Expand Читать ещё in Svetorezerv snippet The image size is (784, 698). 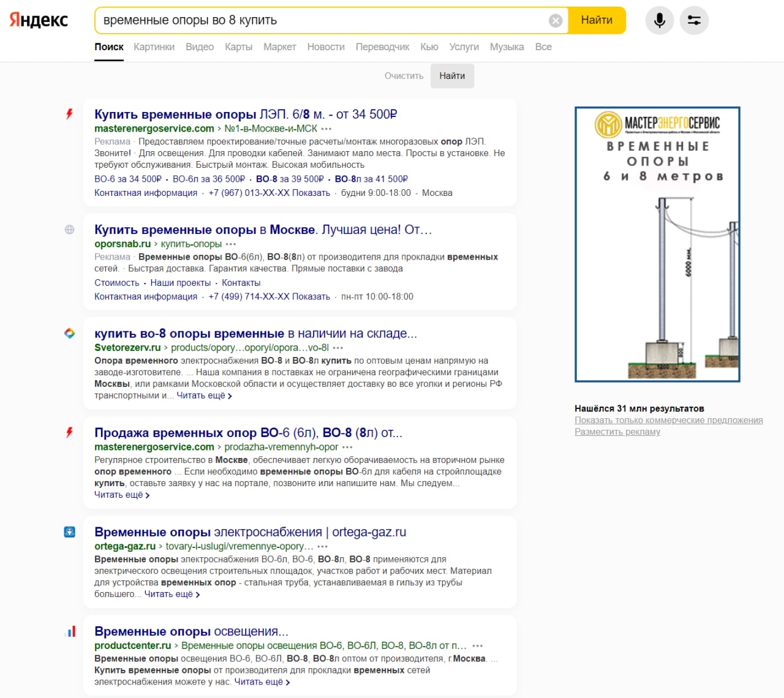pos(204,396)
